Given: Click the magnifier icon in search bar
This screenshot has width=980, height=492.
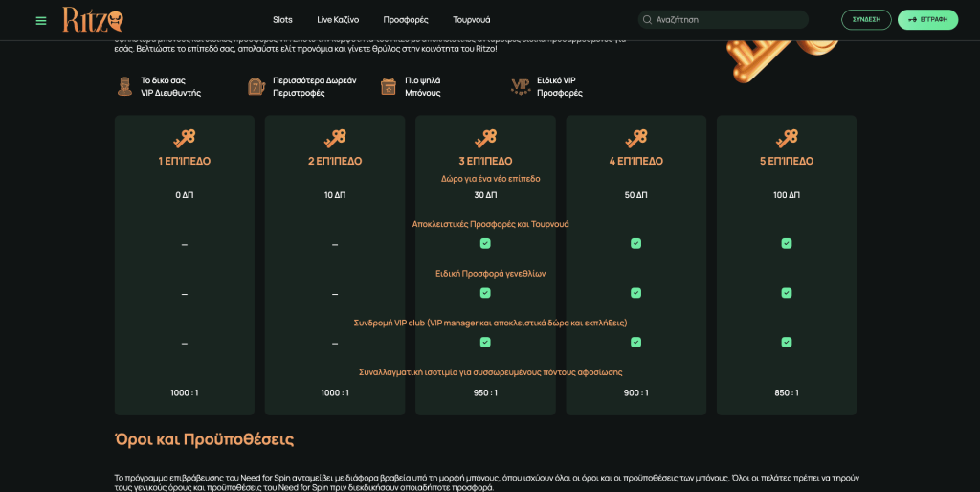Looking at the screenshot, I should 648,20.
